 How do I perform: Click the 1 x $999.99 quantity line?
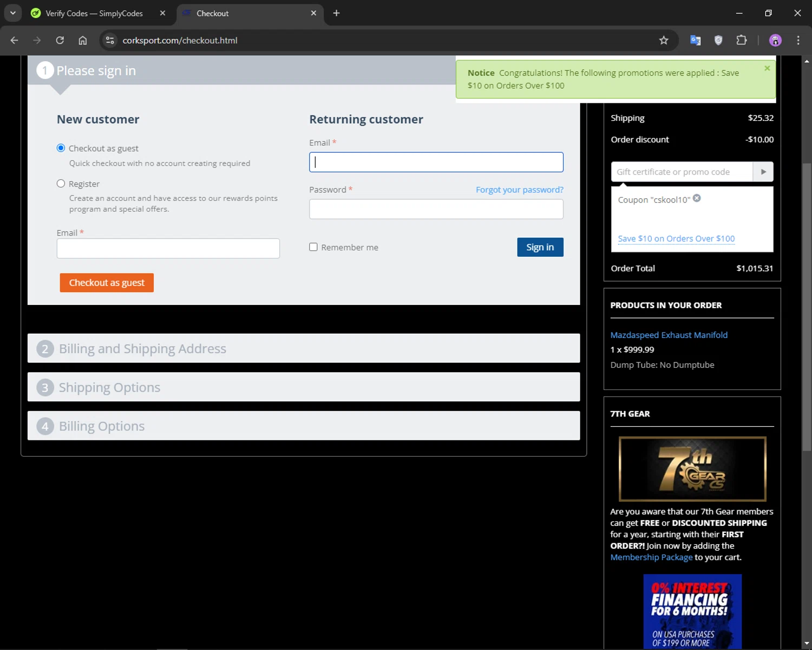tap(632, 349)
